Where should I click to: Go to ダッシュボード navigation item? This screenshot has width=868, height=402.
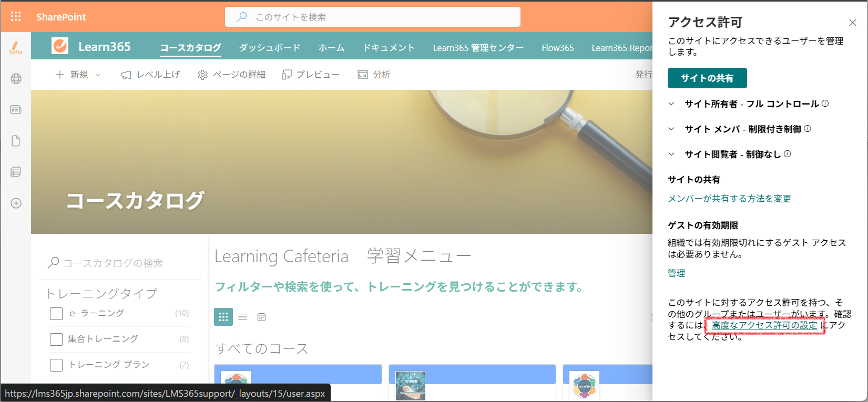[270, 47]
